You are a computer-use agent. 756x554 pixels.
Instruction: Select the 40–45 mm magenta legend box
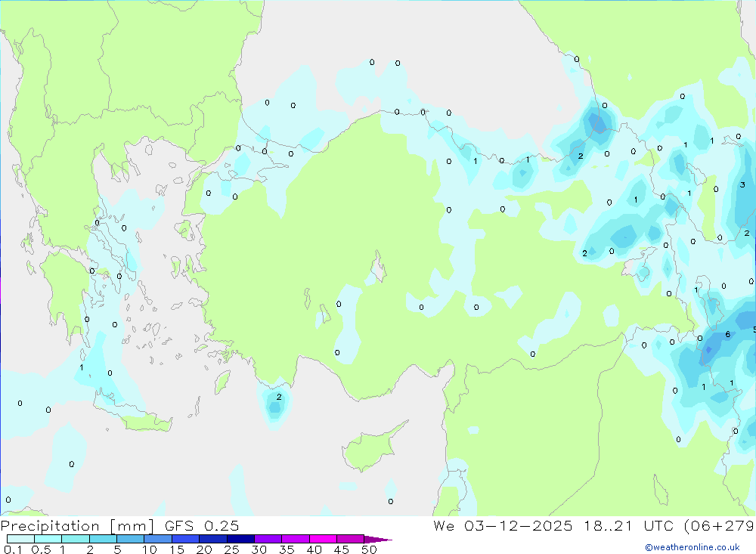point(323,539)
